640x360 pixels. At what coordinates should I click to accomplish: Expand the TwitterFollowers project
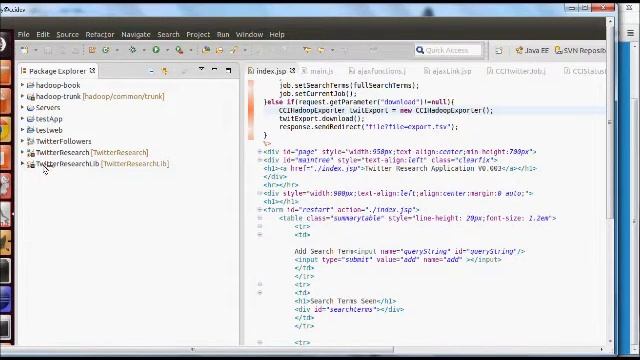click(x=22, y=141)
